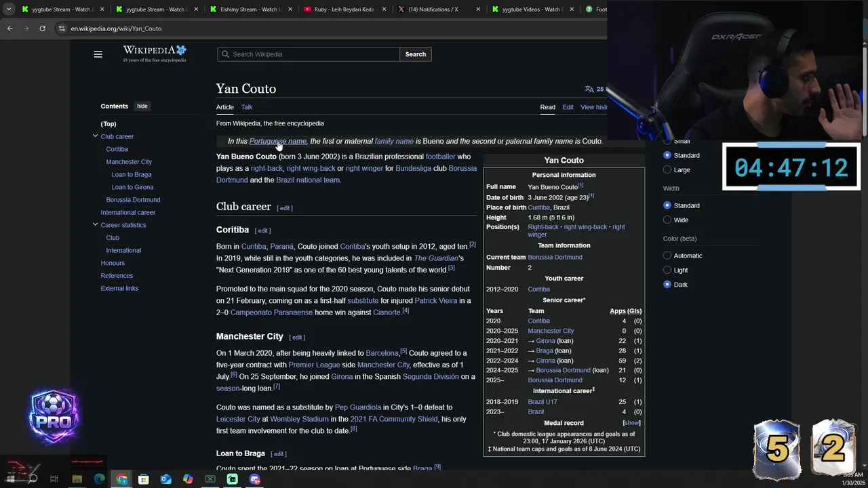
Task: Jump to Loan to Braga in Contents
Action: [132, 175]
